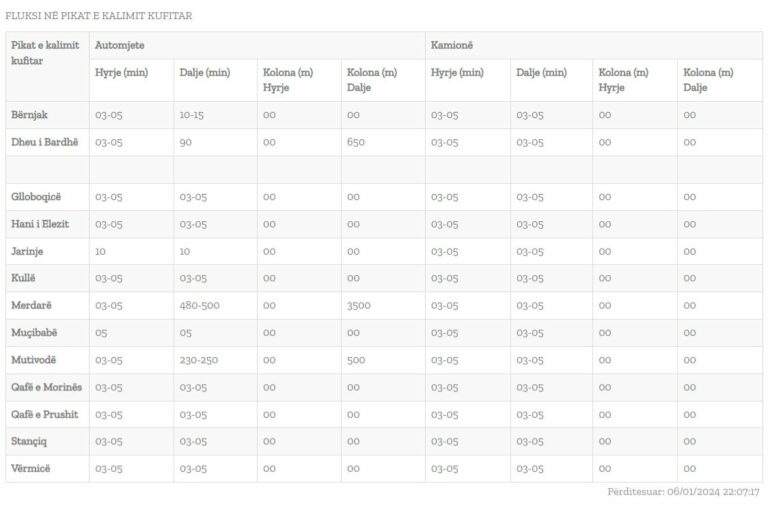Select the Pikat e kalimit kufitar header

45,53
